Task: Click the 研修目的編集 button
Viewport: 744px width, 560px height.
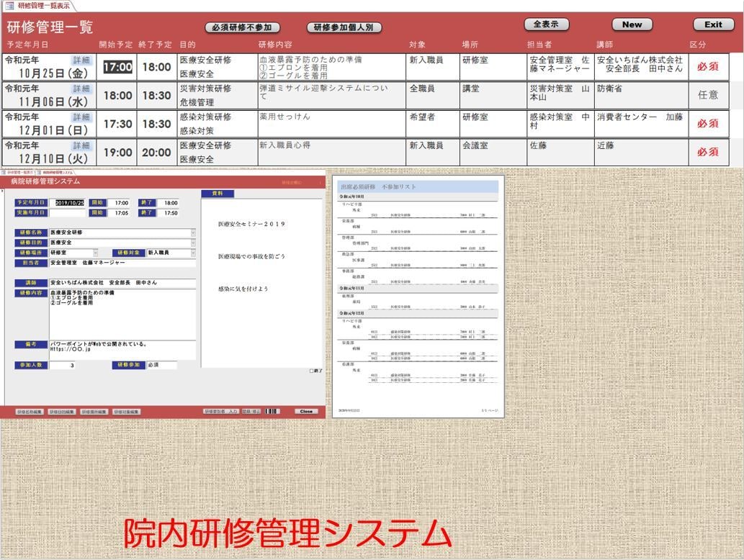Action: point(62,412)
